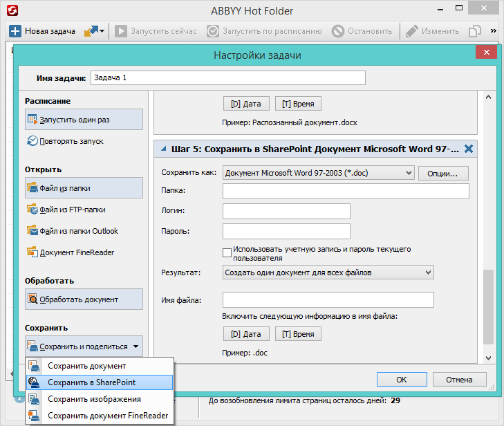
Task: Click the Имя задачи input field
Action: point(228,78)
